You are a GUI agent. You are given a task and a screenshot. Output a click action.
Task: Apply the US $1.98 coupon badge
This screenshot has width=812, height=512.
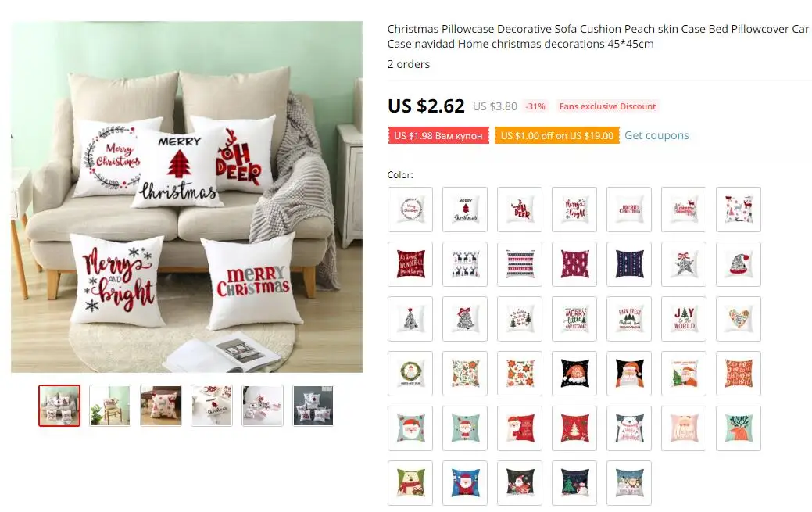[x=438, y=136]
